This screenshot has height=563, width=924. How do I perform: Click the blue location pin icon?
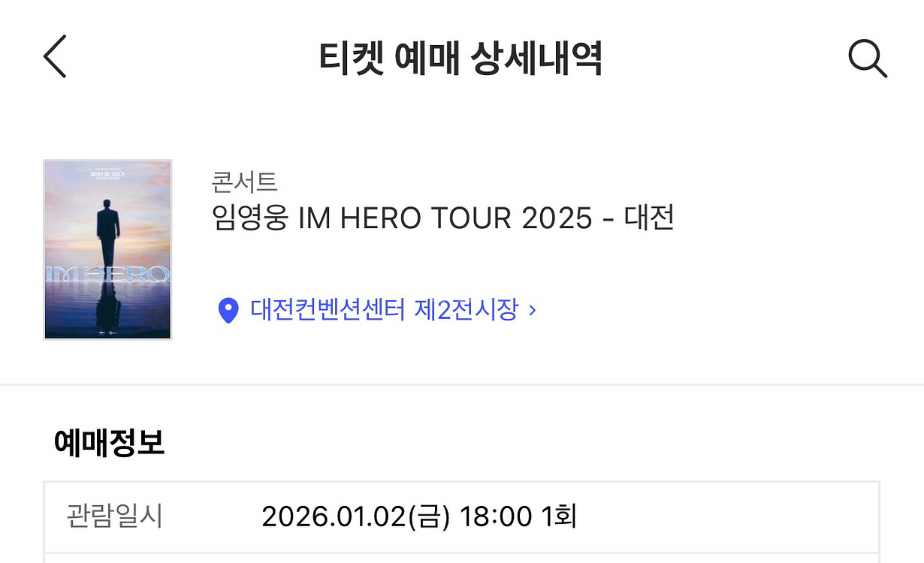coord(227,308)
